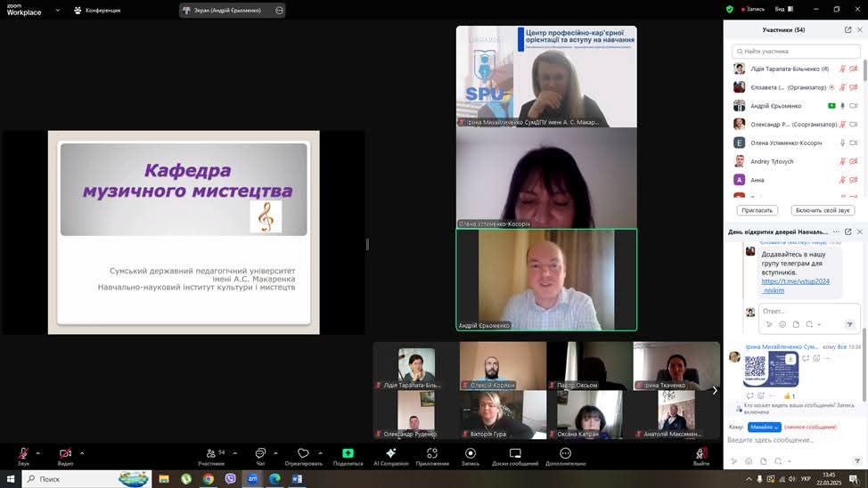The width and height of the screenshot is (868, 488).
Task: Open Google Chrome from taskbar
Action: click(x=209, y=478)
